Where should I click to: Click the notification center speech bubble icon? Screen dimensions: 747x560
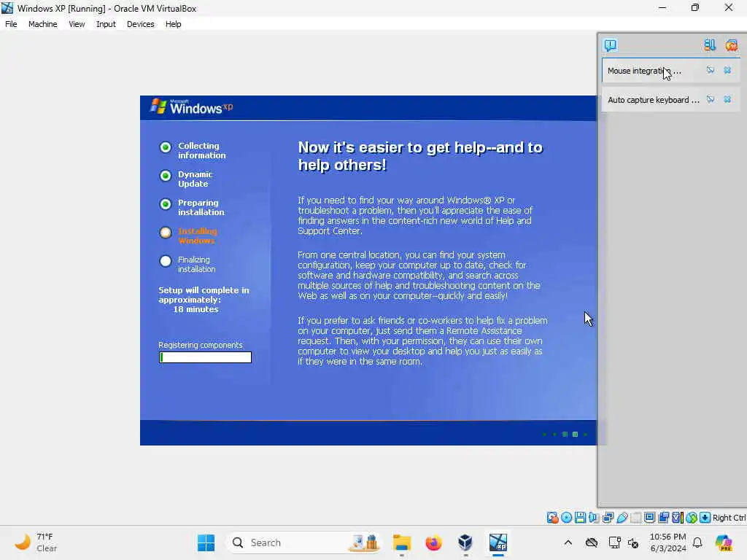tap(611, 45)
